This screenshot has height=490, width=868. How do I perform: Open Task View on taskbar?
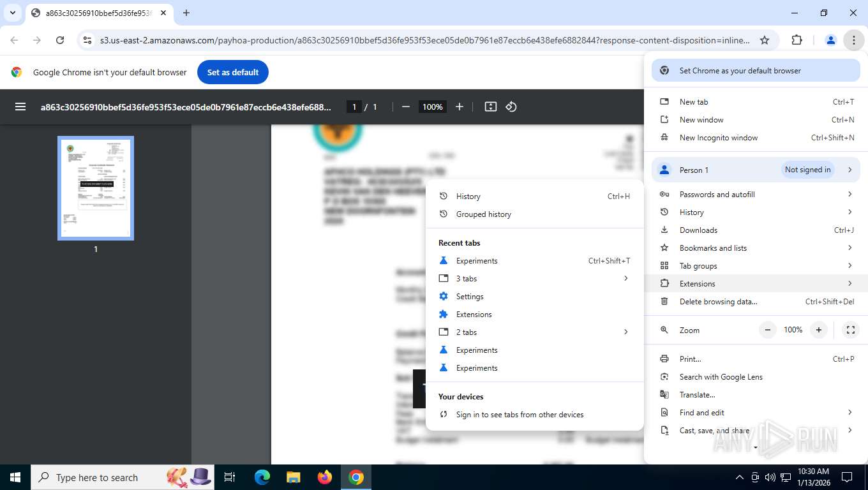click(x=230, y=477)
